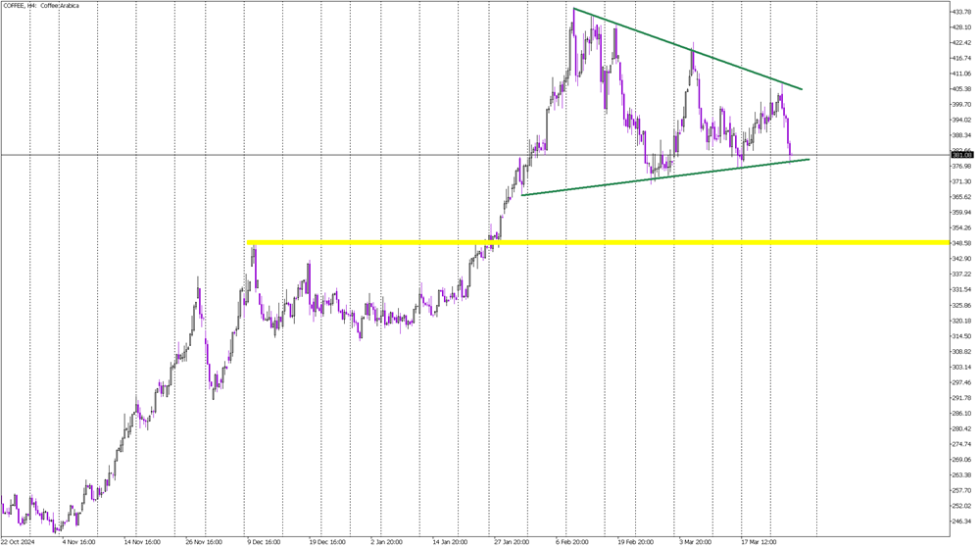
Task: Select the lower ascending green trendline
Action: [665, 177]
